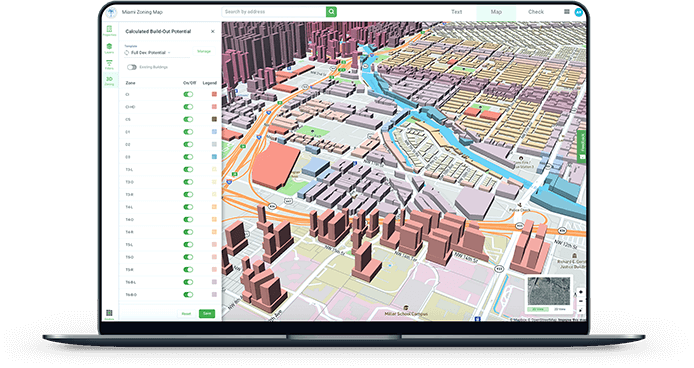The image size is (694, 368).
Task: Open the Full Dev. Potential template dropdown
Action: [x=157, y=53]
